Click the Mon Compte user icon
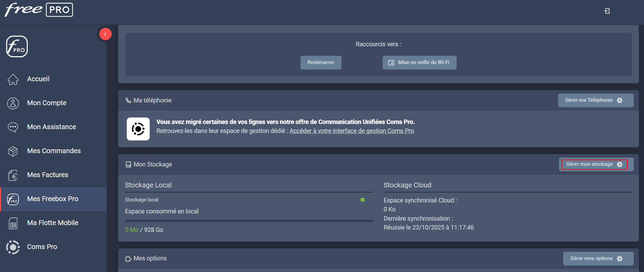 pyautogui.click(x=13, y=103)
